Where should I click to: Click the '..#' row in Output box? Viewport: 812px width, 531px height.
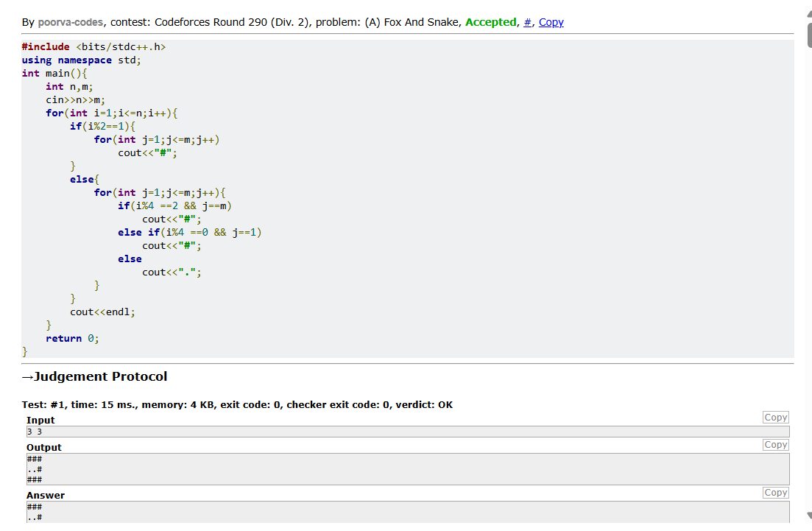pos(35,469)
